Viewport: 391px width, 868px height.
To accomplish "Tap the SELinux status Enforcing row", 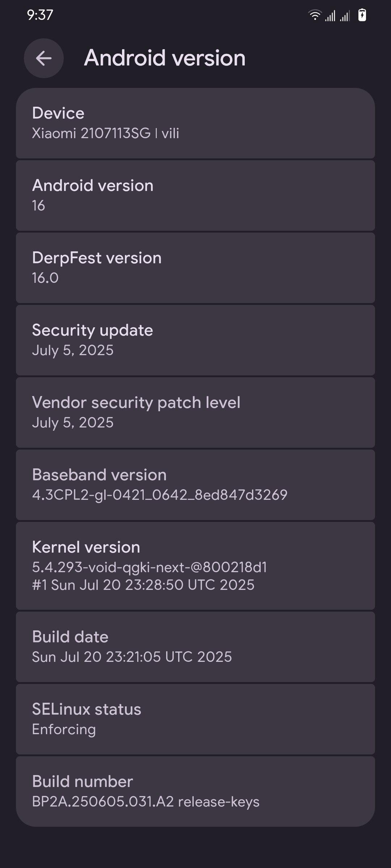I will (x=195, y=719).
